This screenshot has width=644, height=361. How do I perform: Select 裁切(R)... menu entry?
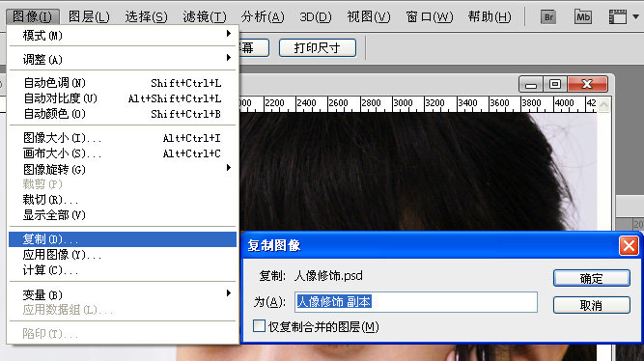point(123,200)
